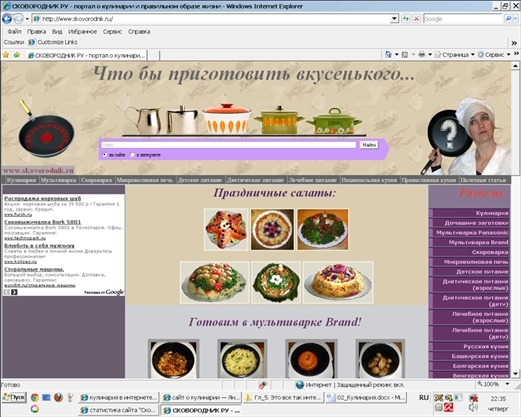Click next ad arrow in Google ads block
The height and width of the screenshot is (417, 521).
click(x=14, y=292)
